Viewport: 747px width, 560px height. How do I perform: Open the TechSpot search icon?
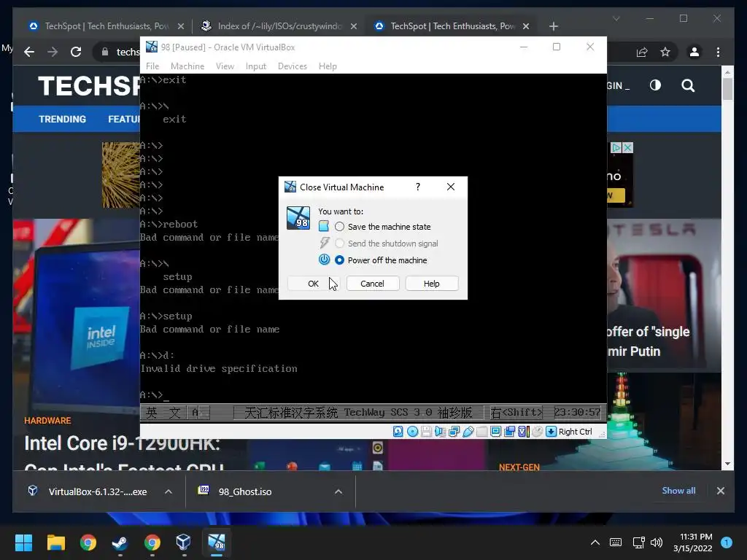pyautogui.click(x=687, y=86)
